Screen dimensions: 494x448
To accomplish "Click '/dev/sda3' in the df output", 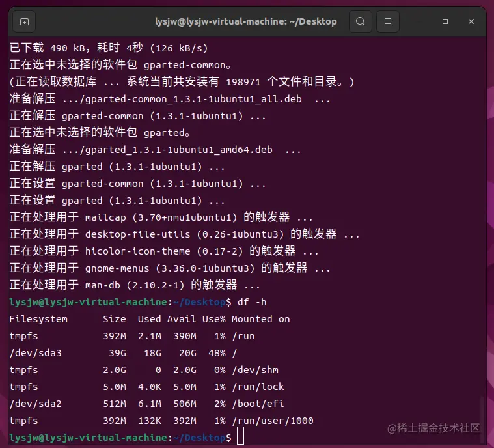I will (36, 353).
